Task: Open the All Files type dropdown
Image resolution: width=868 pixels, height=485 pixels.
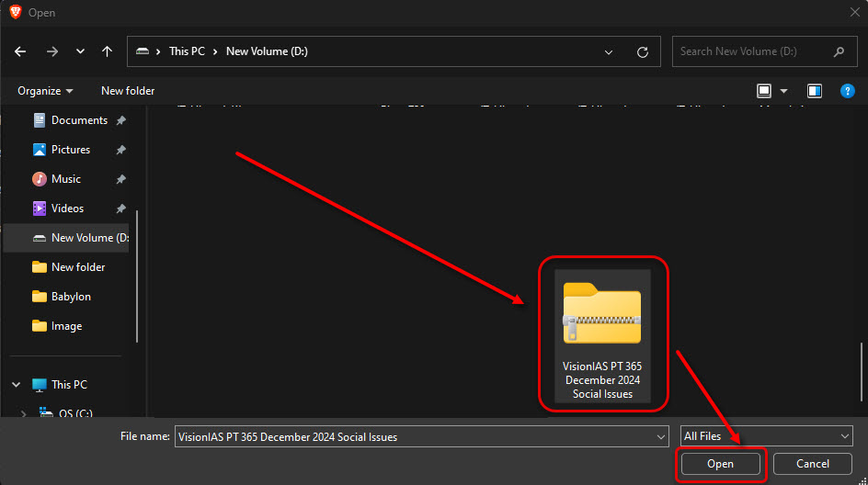Action: [x=766, y=436]
